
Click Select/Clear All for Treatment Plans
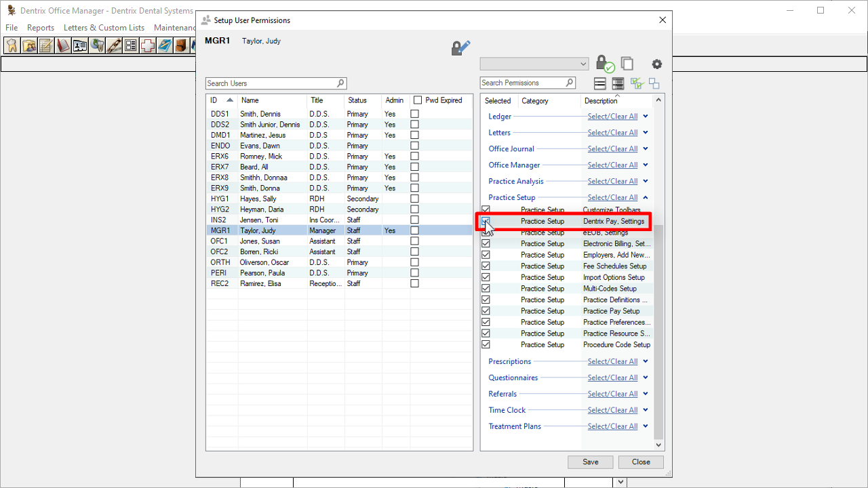click(x=612, y=426)
